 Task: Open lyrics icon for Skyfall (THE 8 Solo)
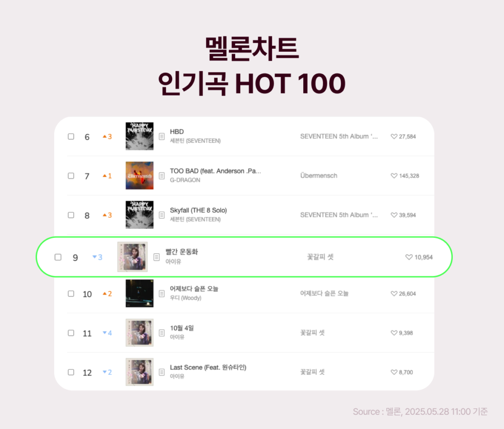[161, 215]
